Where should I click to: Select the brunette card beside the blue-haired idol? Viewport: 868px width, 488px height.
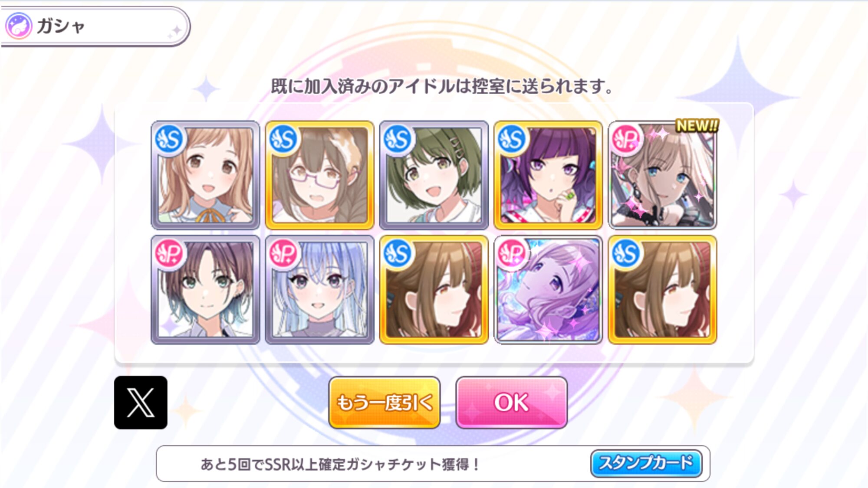tap(434, 290)
